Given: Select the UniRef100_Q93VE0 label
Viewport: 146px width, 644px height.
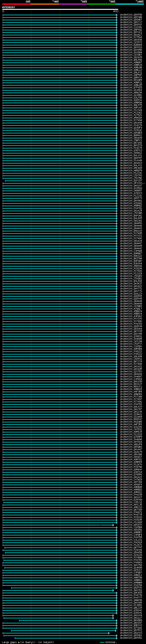Looking at the screenshot, I should pyautogui.click(x=131, y=635).
